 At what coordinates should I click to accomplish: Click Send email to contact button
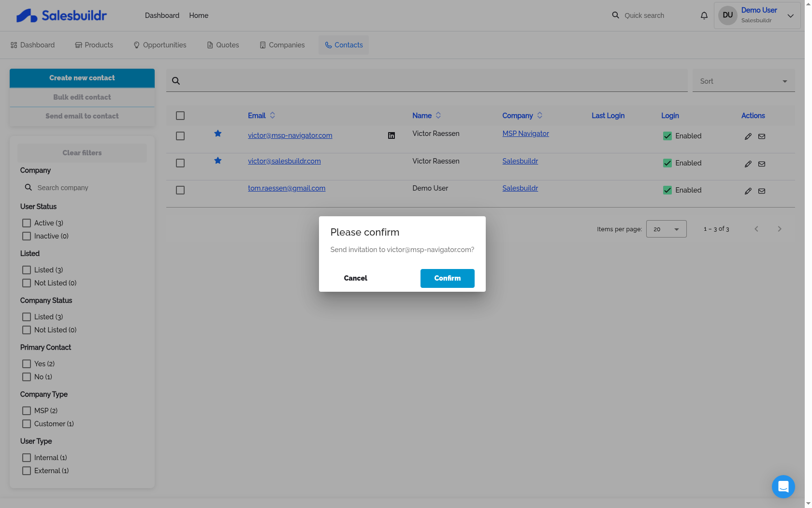coord(82,116)
